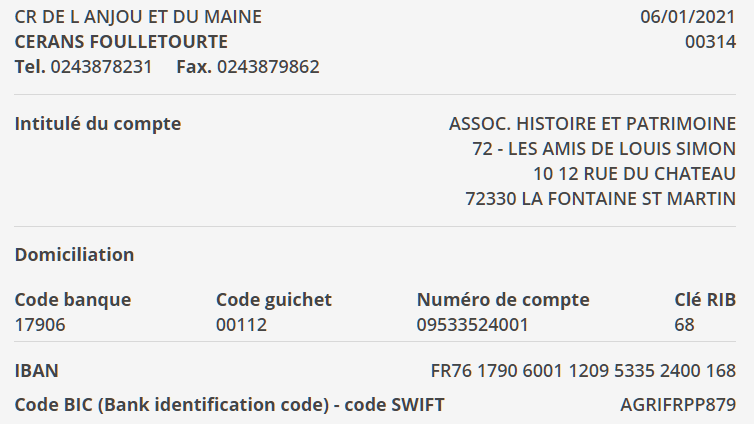Click the IBAN number FR76 1790 6001

click(583, 371)
